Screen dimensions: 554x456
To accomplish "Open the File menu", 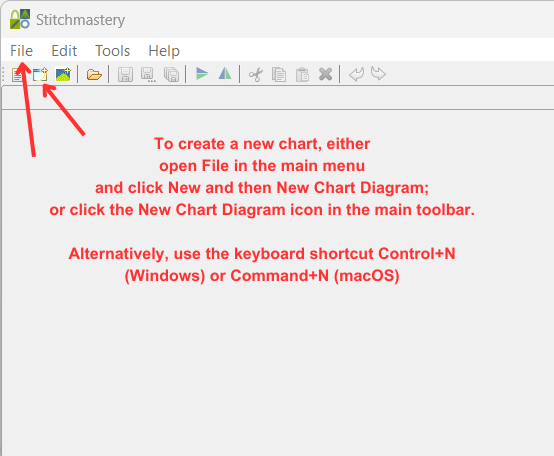I will pos(22,51).
